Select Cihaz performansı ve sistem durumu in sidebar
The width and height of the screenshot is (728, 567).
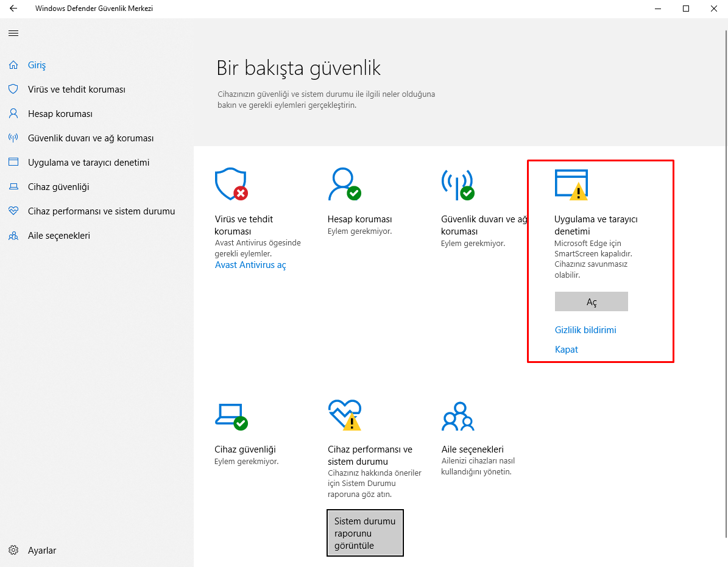click(101, 211)
